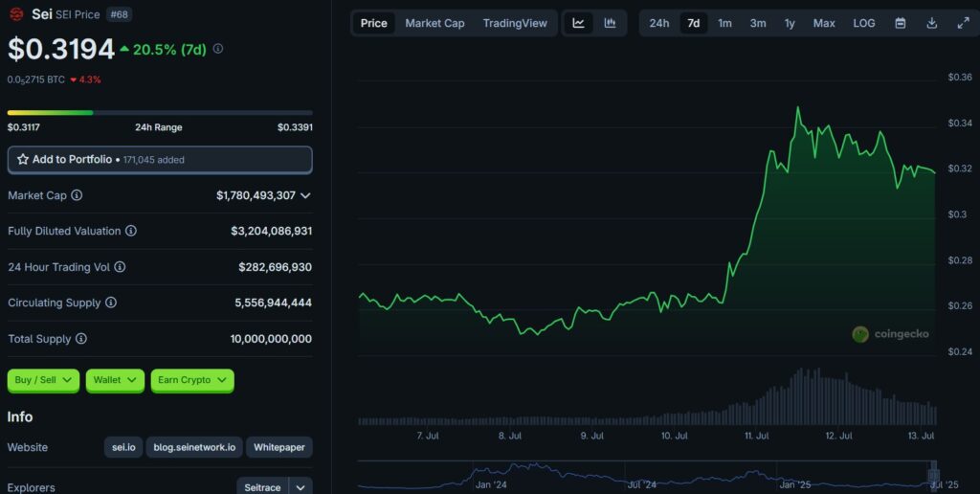Click the Circulating Supply info icon

click(x=111, y=303)
